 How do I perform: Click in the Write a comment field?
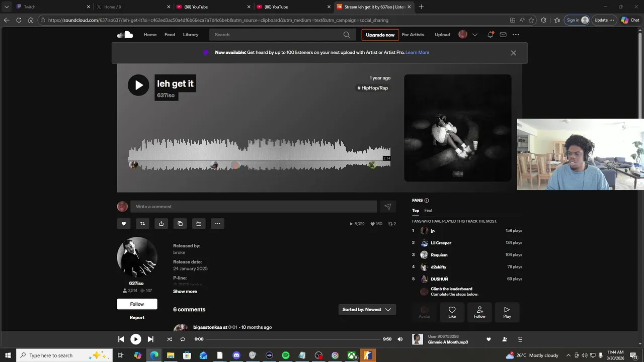pos(254,207)
